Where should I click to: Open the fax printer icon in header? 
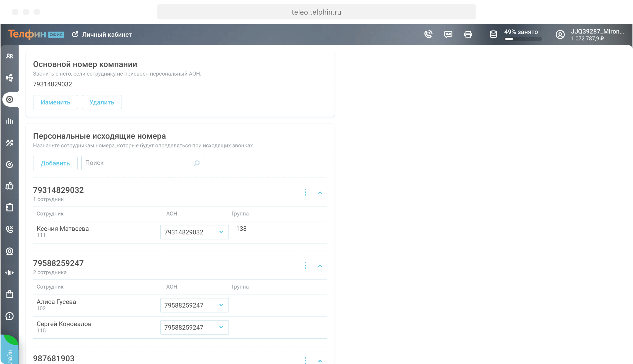click(468, 34)
